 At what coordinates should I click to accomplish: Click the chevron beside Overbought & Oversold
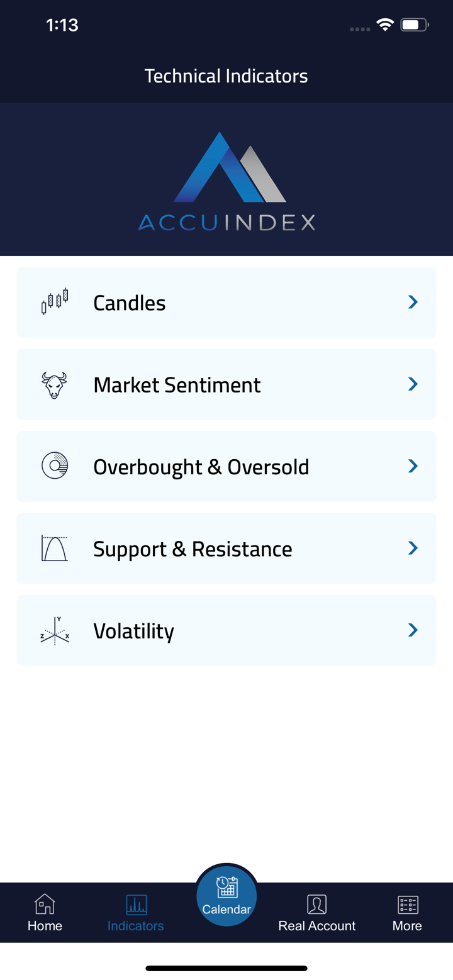413,466
